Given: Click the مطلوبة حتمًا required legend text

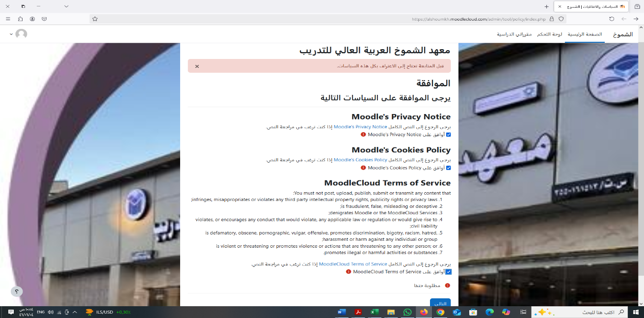Looking at the screenshot, I should 427,286.
